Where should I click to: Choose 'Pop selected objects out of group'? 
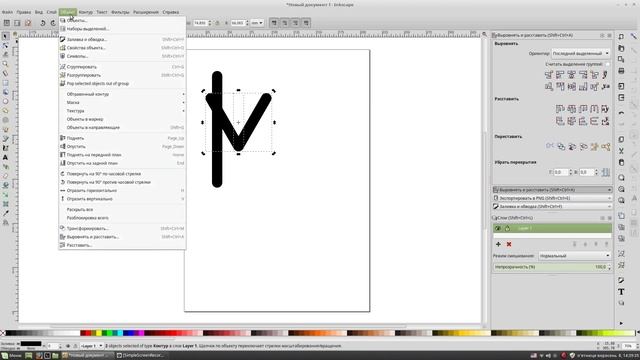tap(122, 83)
